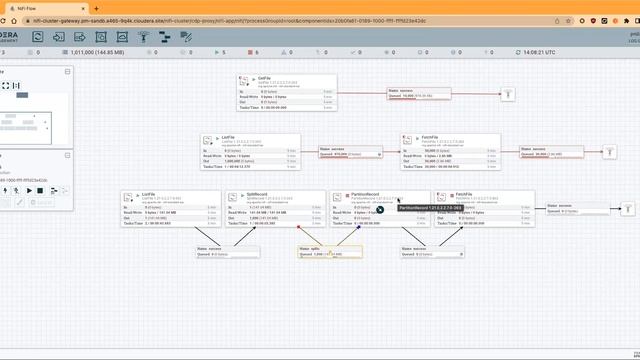Click the Fit to screen navigate icon
Image resolution: width=640 pixels, height=360 pixels.
(6, 85)
